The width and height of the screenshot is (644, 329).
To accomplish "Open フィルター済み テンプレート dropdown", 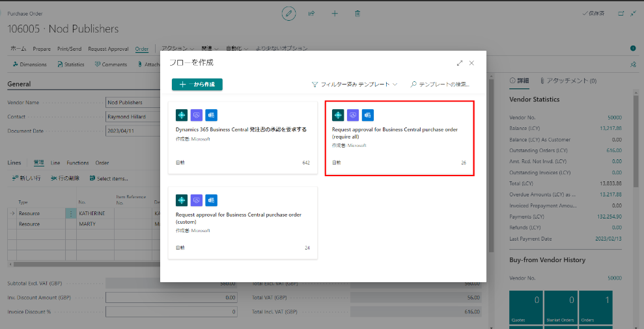I will coord(354,85).
